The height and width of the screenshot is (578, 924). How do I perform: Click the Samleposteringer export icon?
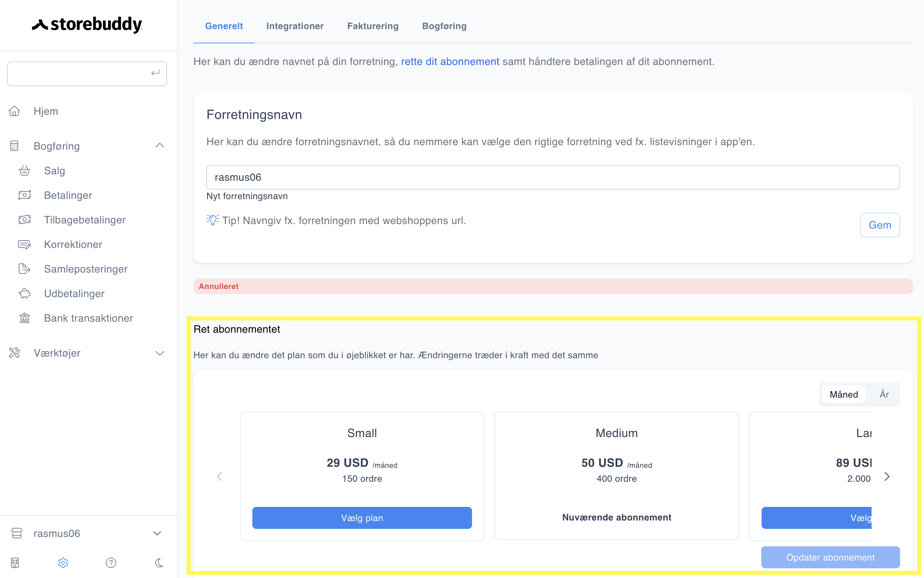point(25,269)
